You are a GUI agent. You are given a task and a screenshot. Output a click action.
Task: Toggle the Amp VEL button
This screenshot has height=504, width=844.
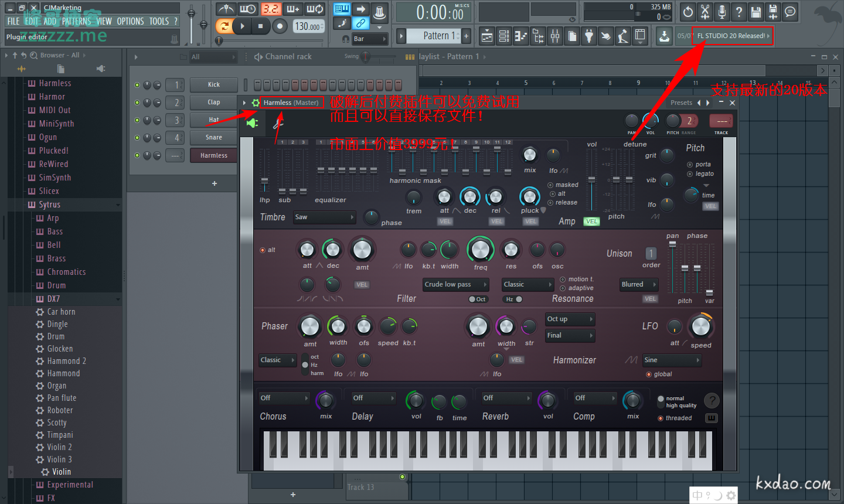[591, 222]
